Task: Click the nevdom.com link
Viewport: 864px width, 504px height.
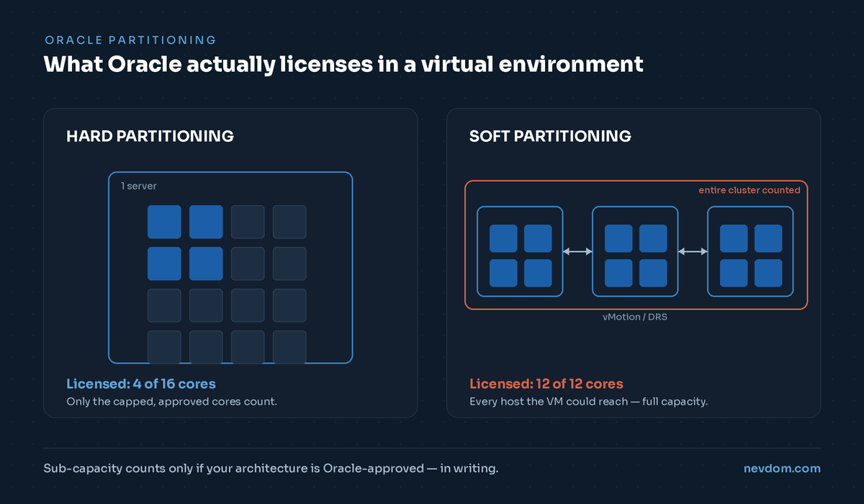Action: (782, 468)
